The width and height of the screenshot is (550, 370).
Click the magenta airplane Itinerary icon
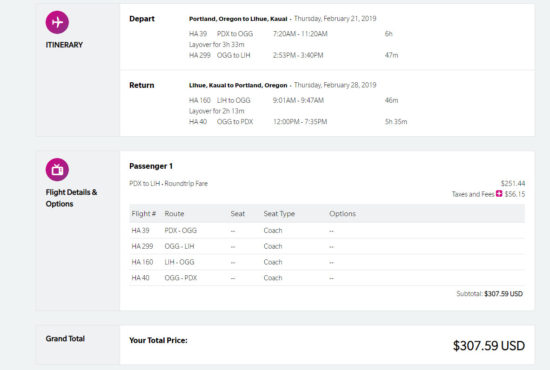(x=57, y=22)
